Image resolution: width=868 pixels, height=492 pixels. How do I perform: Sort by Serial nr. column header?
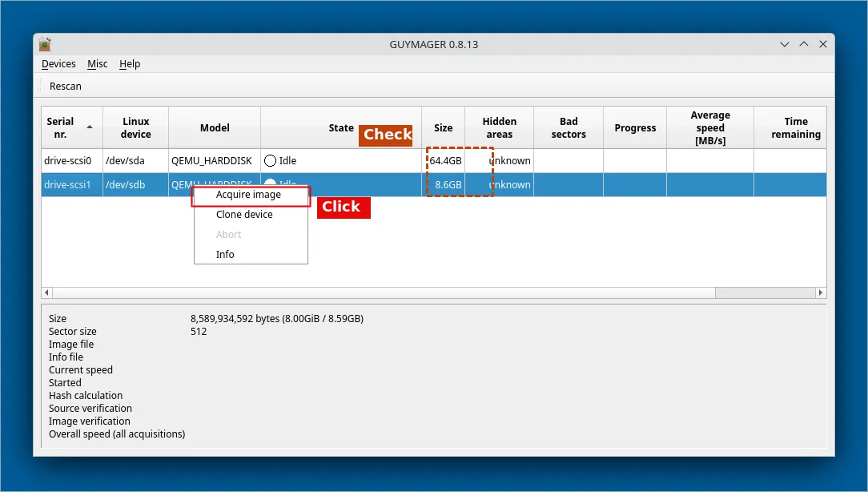click(x=71, y=127)
